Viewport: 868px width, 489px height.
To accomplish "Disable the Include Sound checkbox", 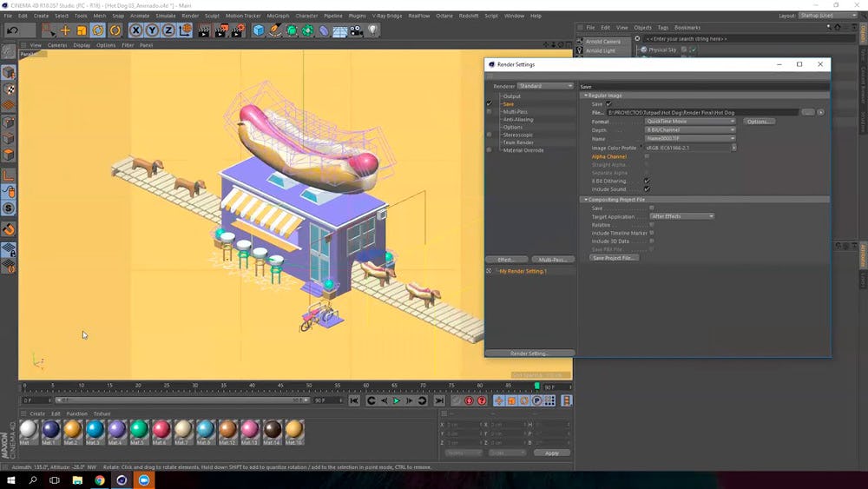I will 647,188.
